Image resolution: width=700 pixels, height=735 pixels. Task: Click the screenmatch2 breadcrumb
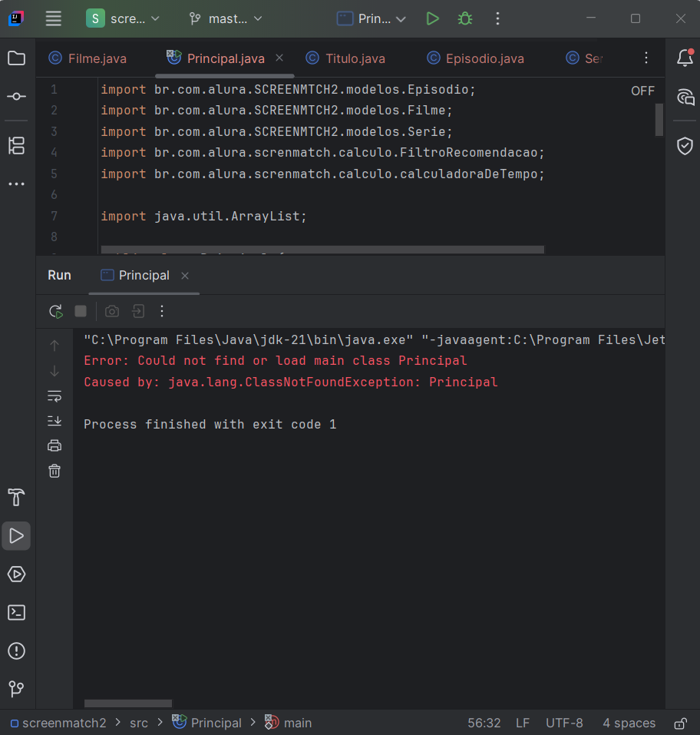coord(58,723)
